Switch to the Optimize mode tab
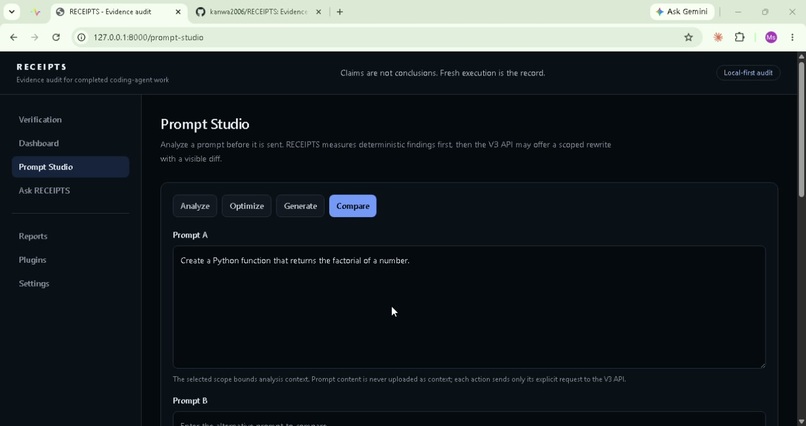The width and height of the screenshot is (806, 426). (x=247, y=206)
